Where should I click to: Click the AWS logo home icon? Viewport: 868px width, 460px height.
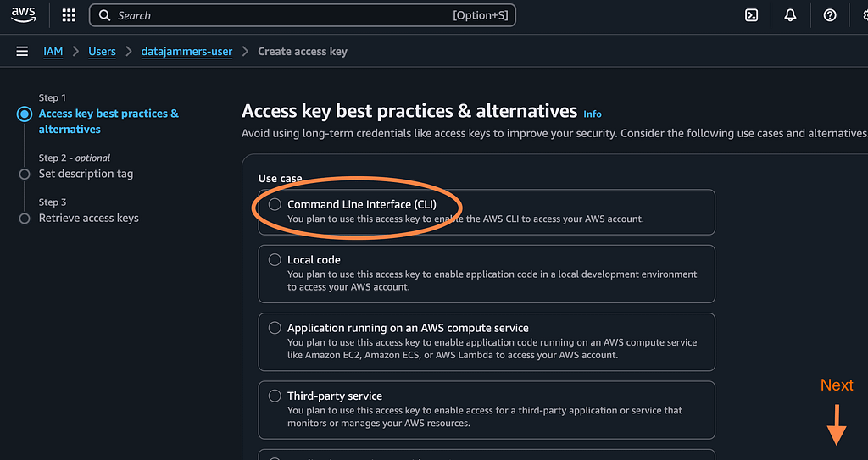coord(24,14)
